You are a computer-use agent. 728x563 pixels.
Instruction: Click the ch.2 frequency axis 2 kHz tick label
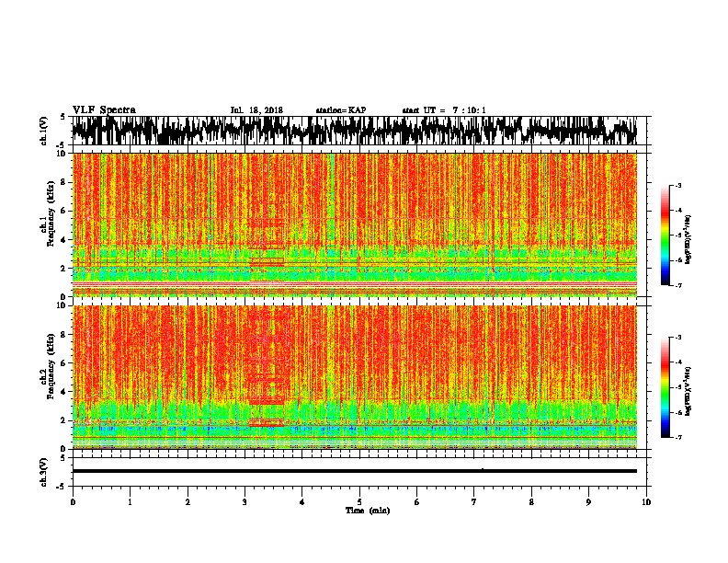tap(64, 420)
